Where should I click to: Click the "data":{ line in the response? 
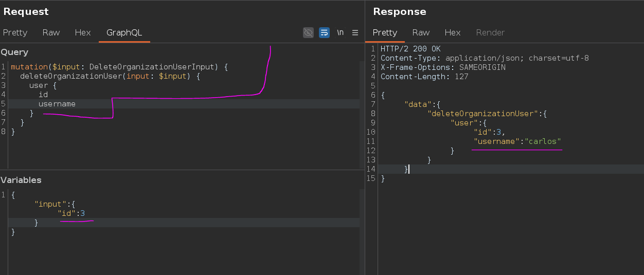422,104
